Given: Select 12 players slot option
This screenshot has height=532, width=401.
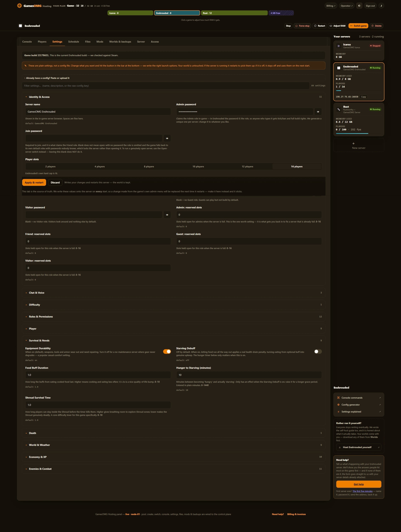Looking at the screenshot, I should click(247, 166).
